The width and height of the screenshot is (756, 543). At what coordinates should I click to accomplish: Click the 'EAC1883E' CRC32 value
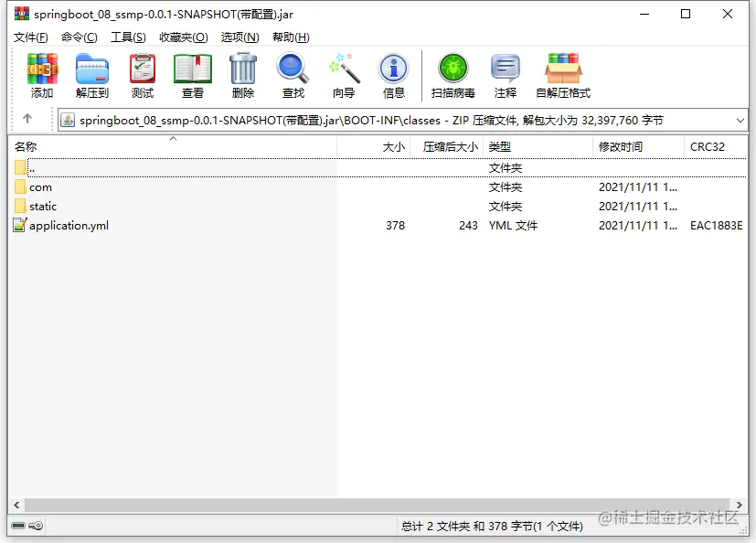(x=716, y=225)
